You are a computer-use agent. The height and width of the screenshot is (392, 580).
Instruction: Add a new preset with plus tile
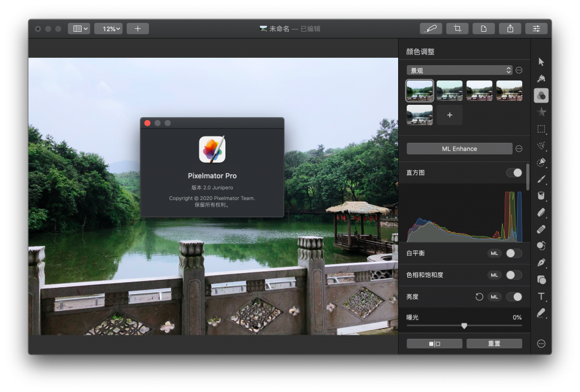[x=449, y=115]
